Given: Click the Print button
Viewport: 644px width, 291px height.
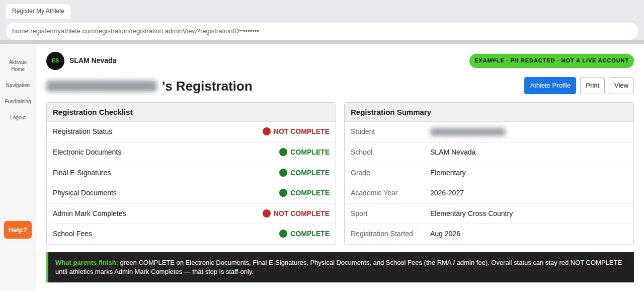Looking at the screenshot, I should [x=592, y=86].
